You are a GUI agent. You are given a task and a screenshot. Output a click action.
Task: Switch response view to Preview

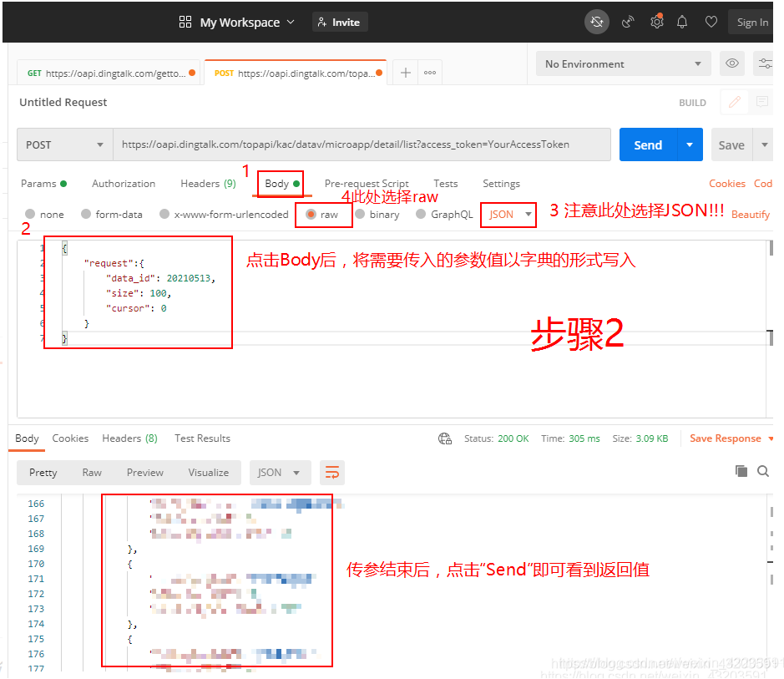click(145, 473)
